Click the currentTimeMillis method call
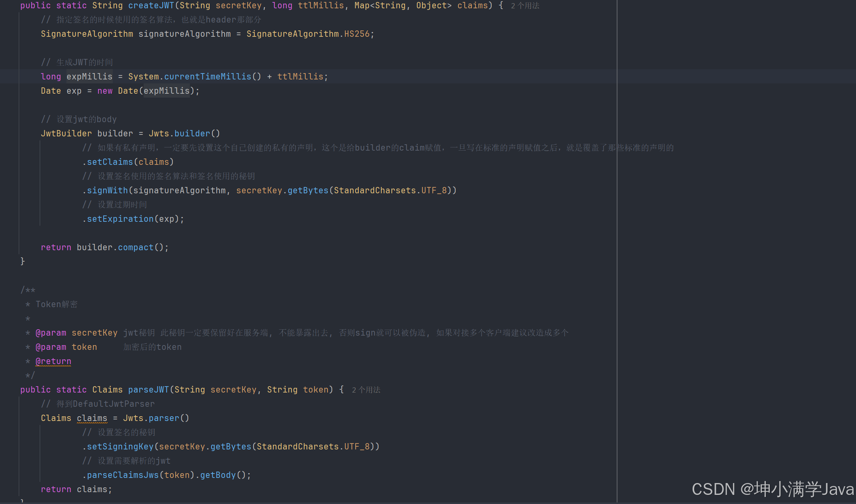Viewport: 856px width, 504px height. (x=207, y=77)
